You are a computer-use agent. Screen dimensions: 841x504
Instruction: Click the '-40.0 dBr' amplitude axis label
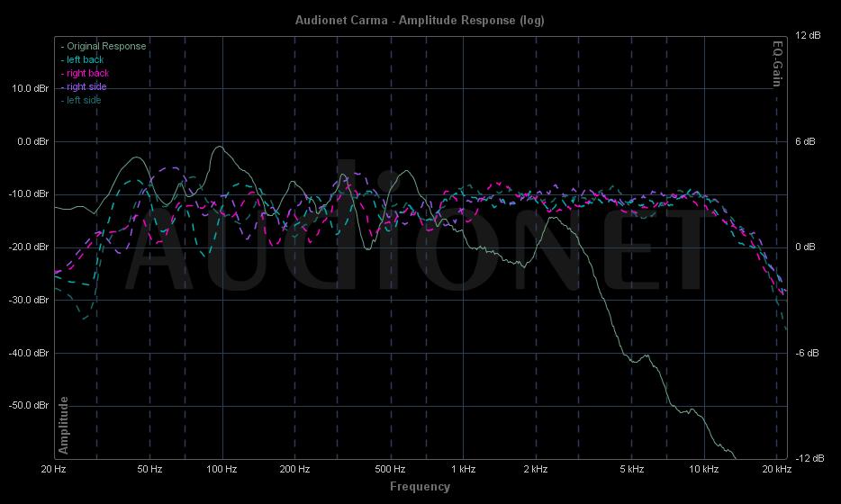29,353
